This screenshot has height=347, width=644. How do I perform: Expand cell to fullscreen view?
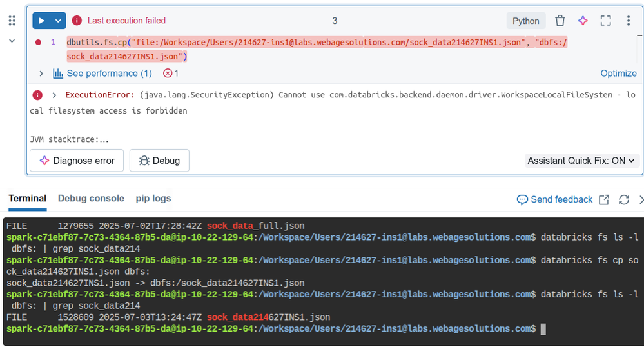605,21
